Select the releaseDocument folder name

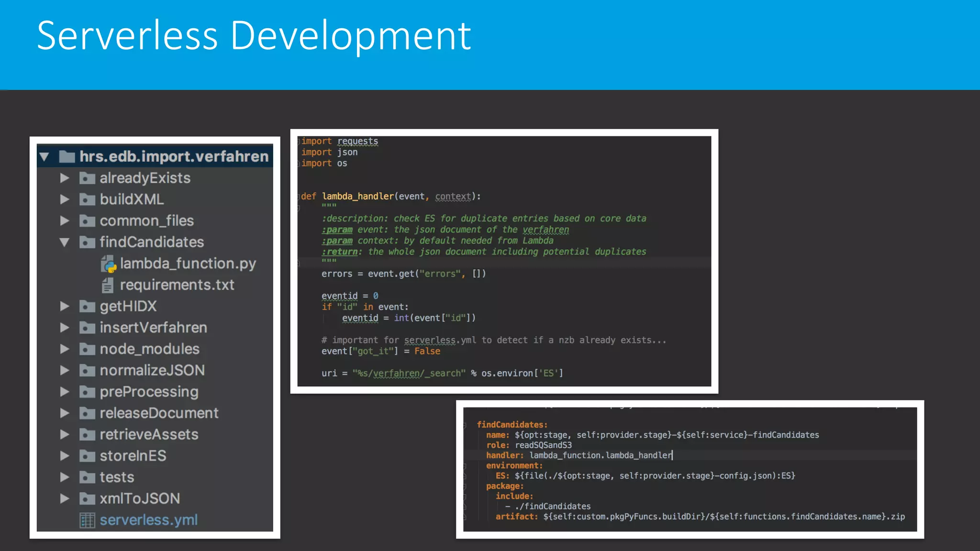click(x=159, y=413)
